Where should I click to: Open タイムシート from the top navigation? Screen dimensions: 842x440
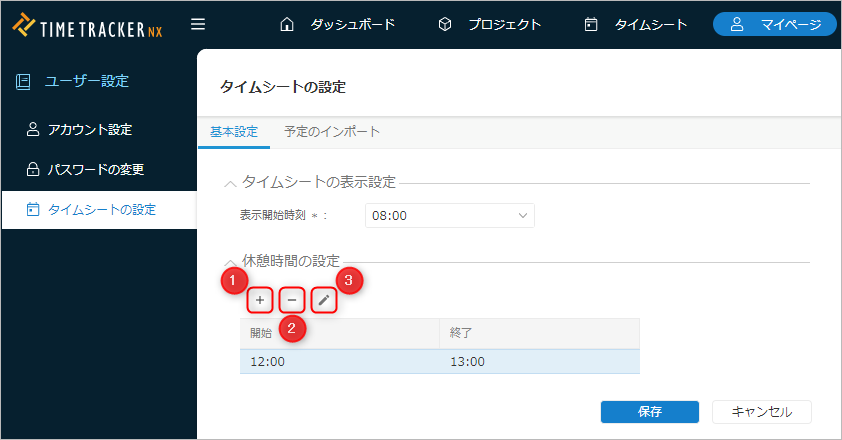636,24
